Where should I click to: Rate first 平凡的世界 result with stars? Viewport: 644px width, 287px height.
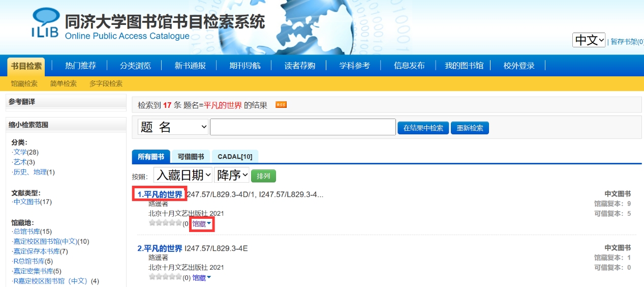click(165, 223)
